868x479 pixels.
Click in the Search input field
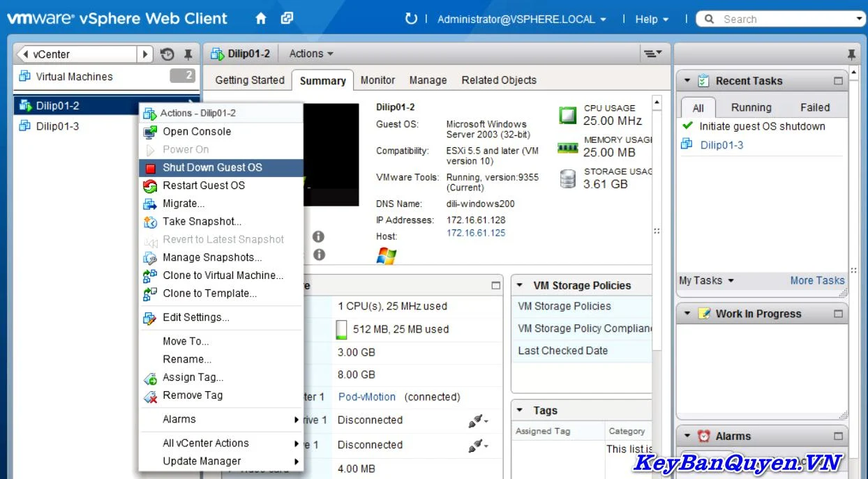(x=787, y=20)
